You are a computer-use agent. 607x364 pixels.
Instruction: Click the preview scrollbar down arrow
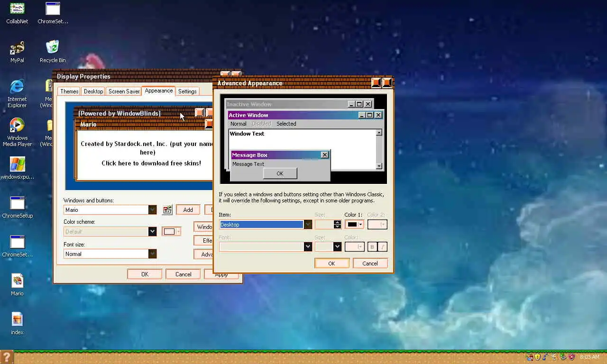[x=379, y=166]
